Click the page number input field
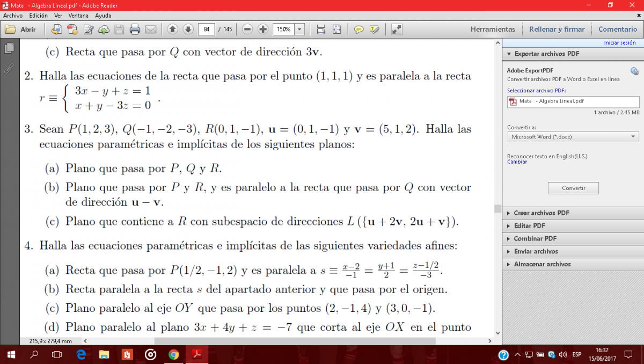The image size is (644, 364). (206, 30)
